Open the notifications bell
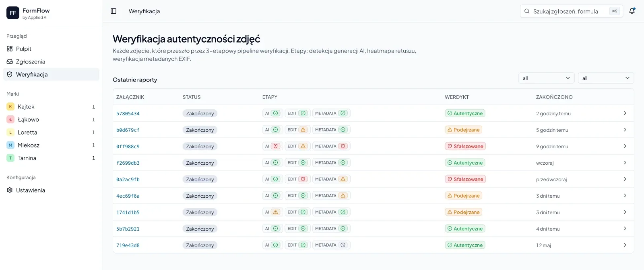The image size is (644, 270). tap(632, 11)
